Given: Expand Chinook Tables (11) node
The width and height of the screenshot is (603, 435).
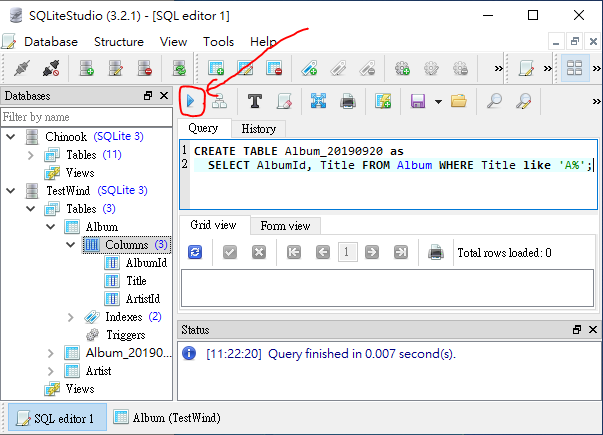Looking at the screenshot, I should click(31, 155).
